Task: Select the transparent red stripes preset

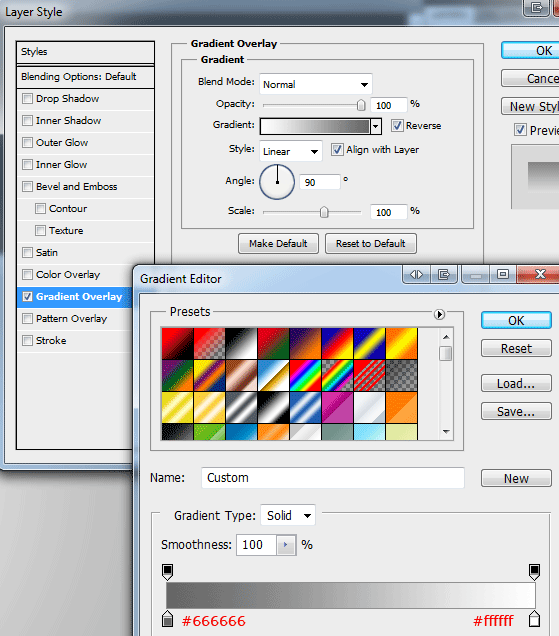Action: click(x=370, y=376)
